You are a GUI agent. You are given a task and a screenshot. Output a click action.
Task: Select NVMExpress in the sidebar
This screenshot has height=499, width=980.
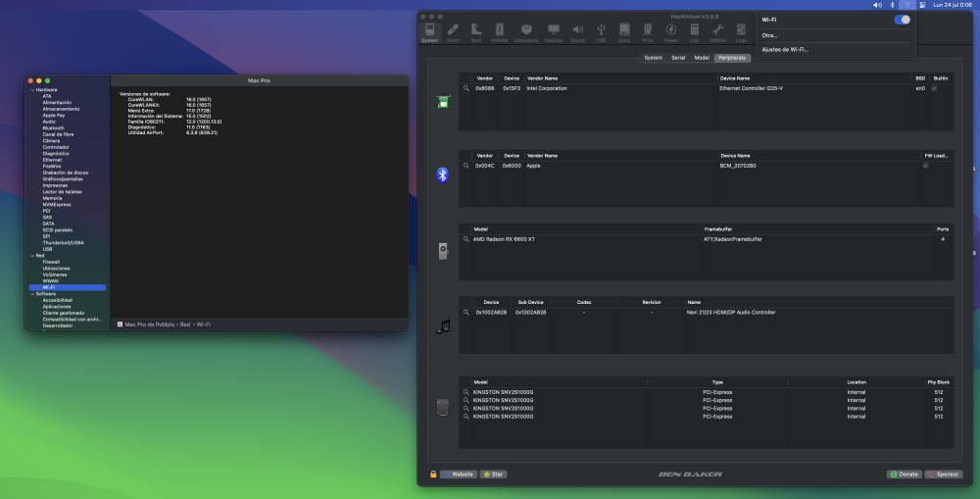coord(57,205)
